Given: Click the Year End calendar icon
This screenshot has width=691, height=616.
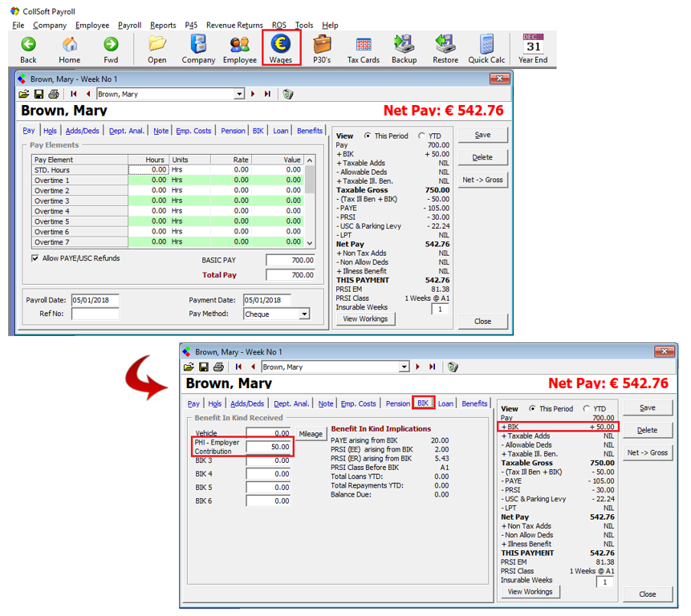Looking at the screenshot, I should pos(532,44).
